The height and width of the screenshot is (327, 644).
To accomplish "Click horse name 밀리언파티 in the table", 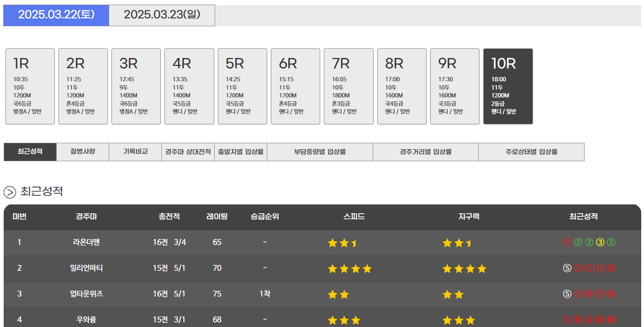I will click(86, 268).
